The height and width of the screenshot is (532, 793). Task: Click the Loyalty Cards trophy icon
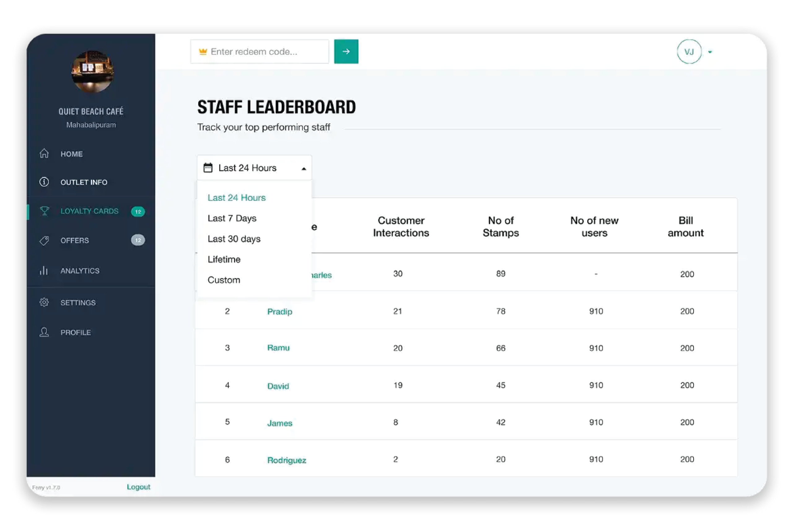click(45, 211)
